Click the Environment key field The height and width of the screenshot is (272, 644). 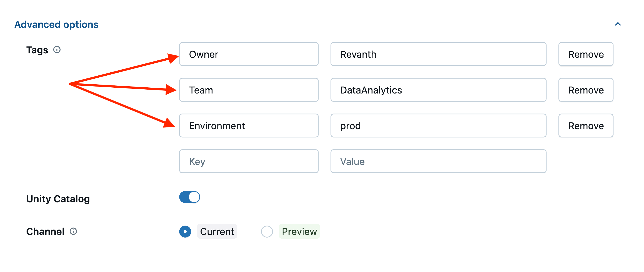pyautogui.click(x=249, y=126)
